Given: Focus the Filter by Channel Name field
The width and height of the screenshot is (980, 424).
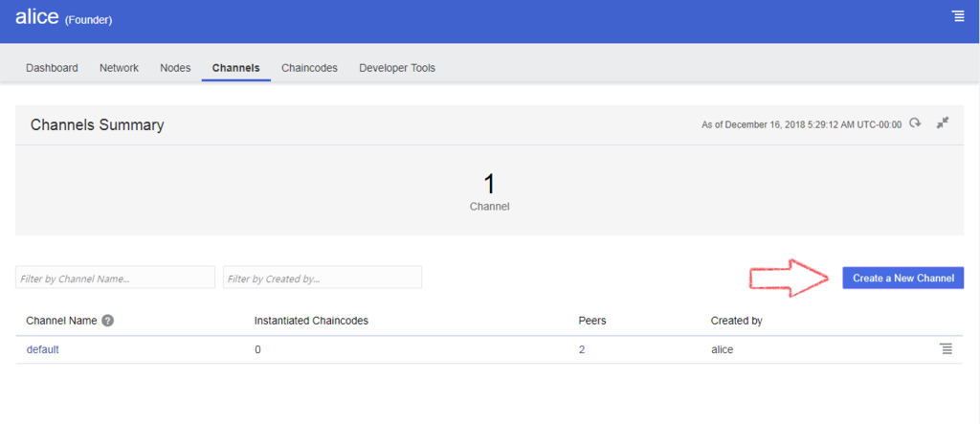Looking at the screenshot, I should (115, 278).
